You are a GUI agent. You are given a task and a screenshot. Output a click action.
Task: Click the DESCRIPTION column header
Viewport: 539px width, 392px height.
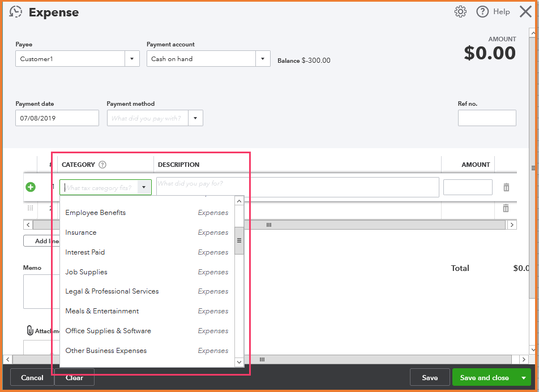point(179,165)
